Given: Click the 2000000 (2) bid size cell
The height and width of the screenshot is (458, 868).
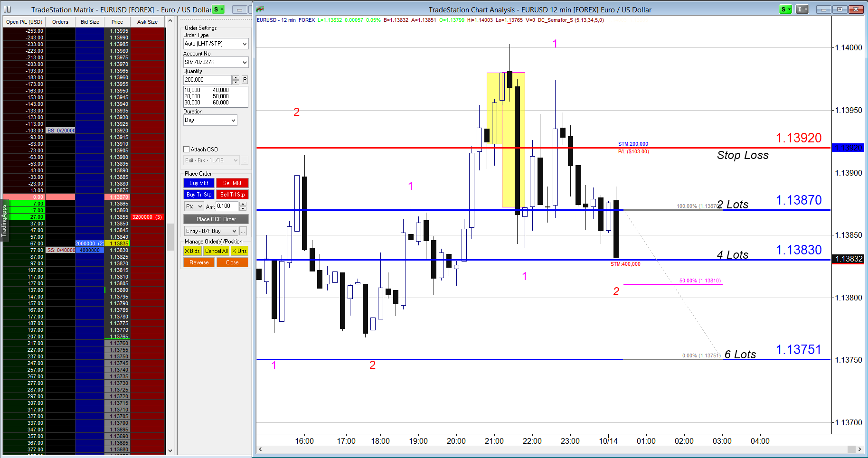Looking at the screenshot, I should pos(90,243).
